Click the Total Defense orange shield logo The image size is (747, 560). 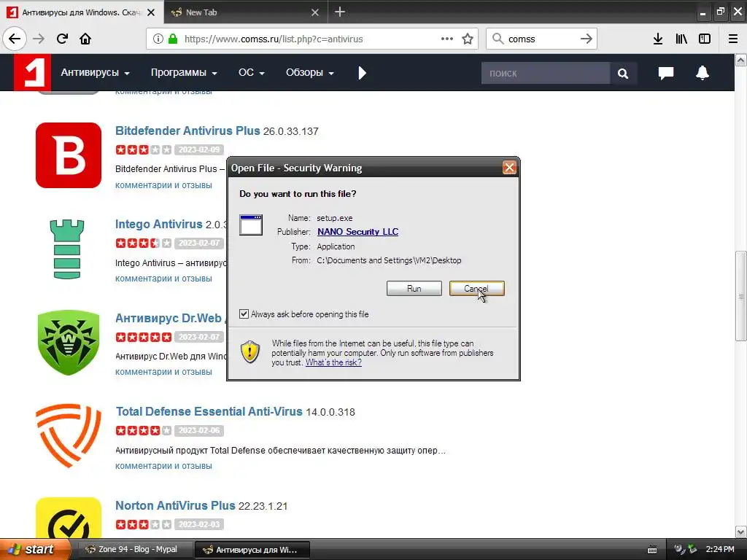tap(68, 436)
